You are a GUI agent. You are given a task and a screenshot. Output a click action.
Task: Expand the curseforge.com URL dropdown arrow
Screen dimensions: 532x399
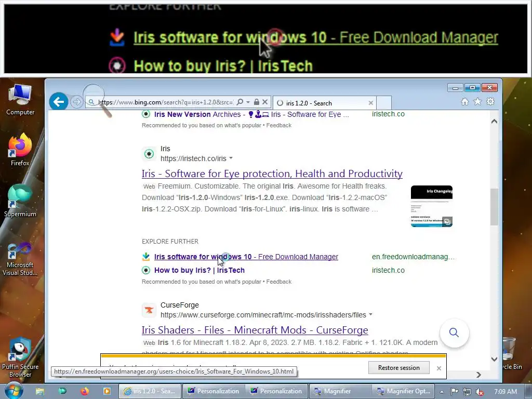(370, 314)
